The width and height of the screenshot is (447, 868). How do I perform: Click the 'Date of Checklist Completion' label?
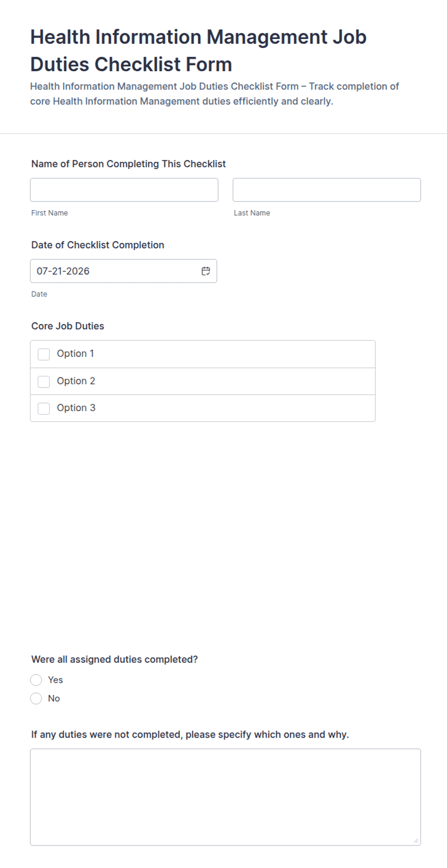pos(98,245)
